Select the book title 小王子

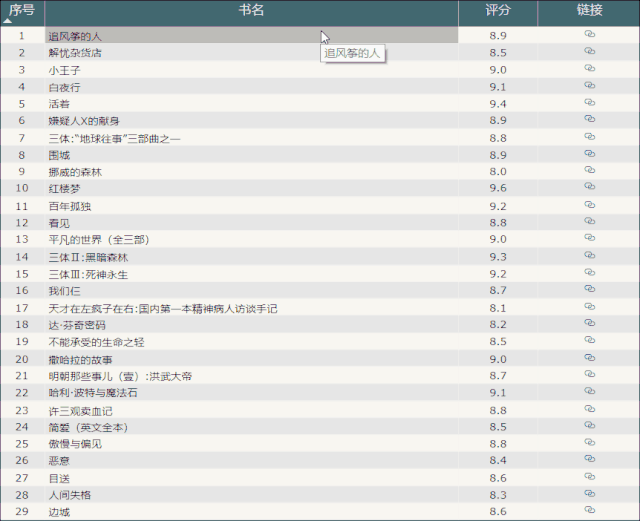[64, 70]
